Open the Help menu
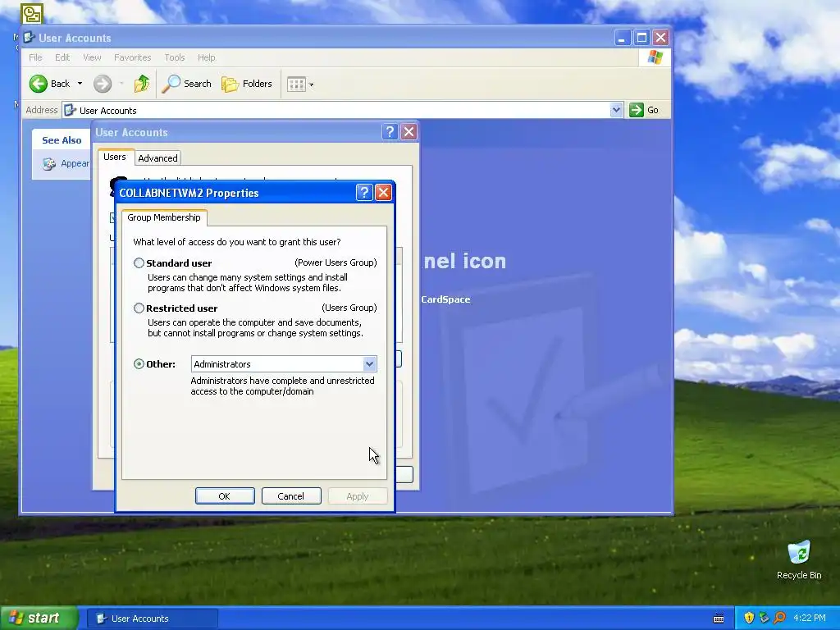840x630 pixels. pos(206,57)
